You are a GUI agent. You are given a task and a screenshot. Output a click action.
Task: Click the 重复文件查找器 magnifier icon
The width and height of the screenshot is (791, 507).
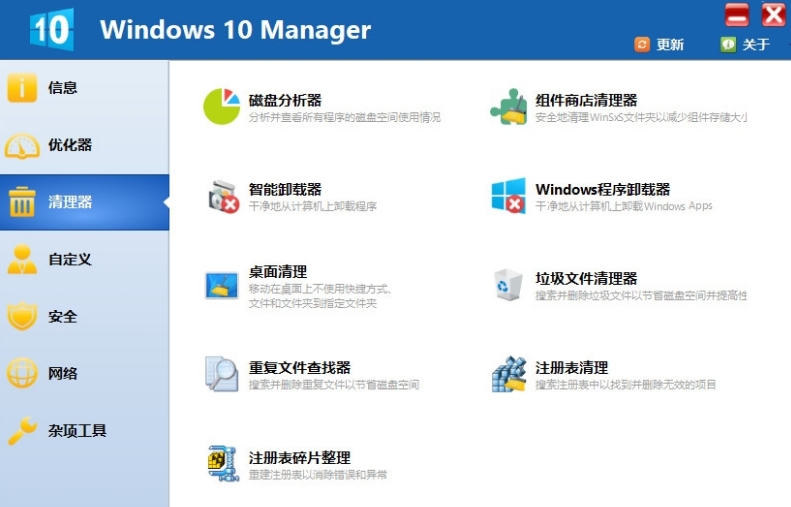[221, 374]
